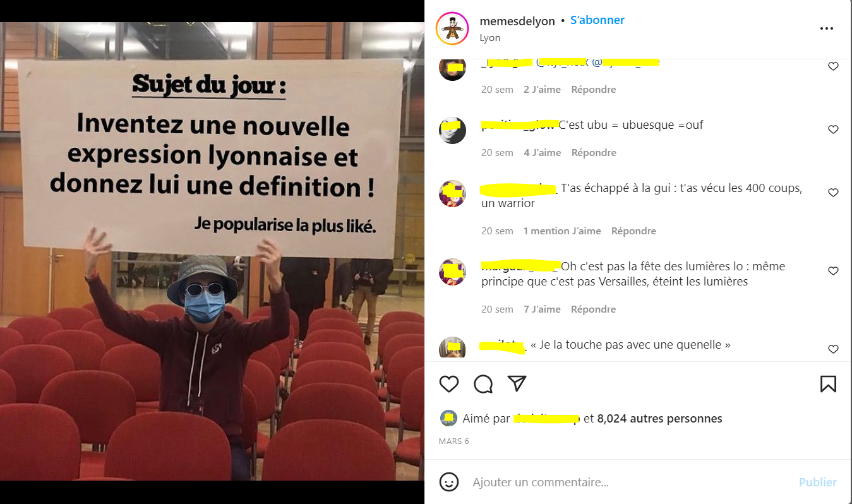Like the 'Je la touche pas' comment
This screenshot has width=852, height=504.
[833, 349]
